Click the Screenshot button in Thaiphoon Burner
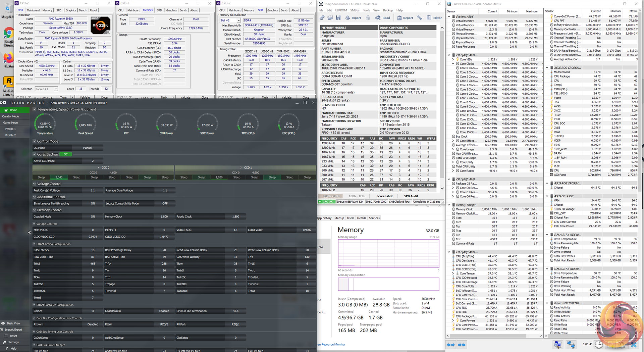Screen dimensions: 644x352 (x=384, y=196)
